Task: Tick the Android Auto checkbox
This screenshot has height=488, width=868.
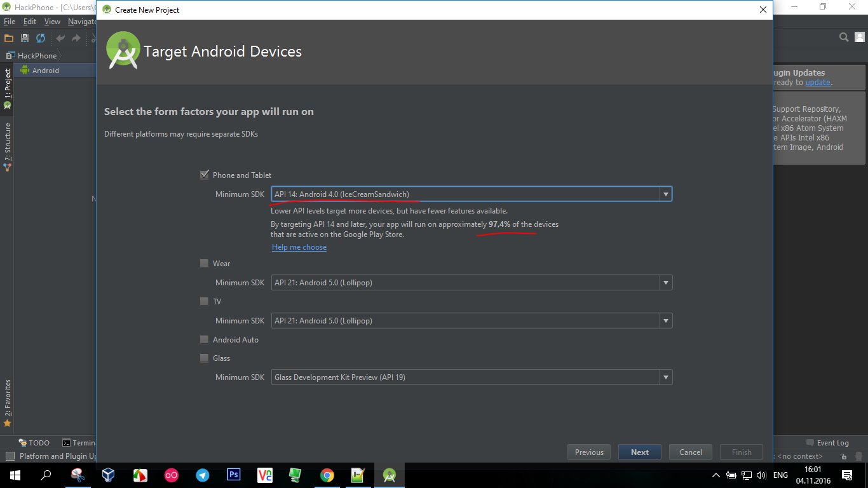Action: click(204, 339)
